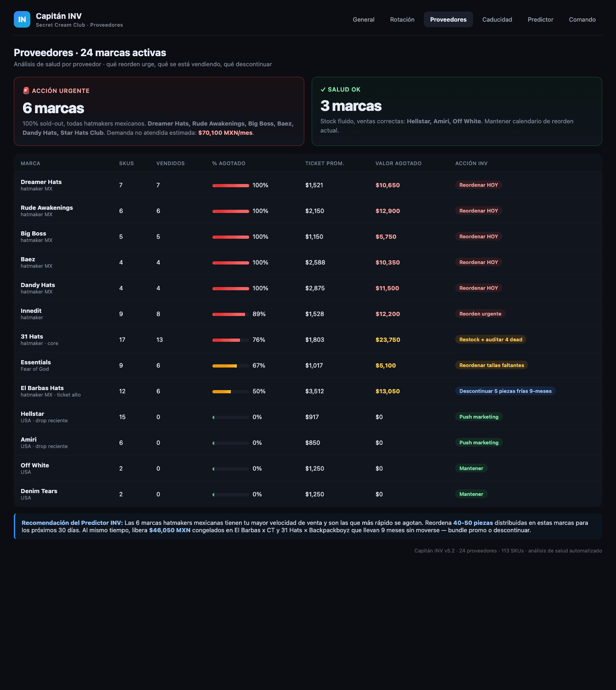Click the $12,900 value for Rude Awakenings
This screenshot has width=616, height=690.
pyautogui.click(x=388, y=211)
